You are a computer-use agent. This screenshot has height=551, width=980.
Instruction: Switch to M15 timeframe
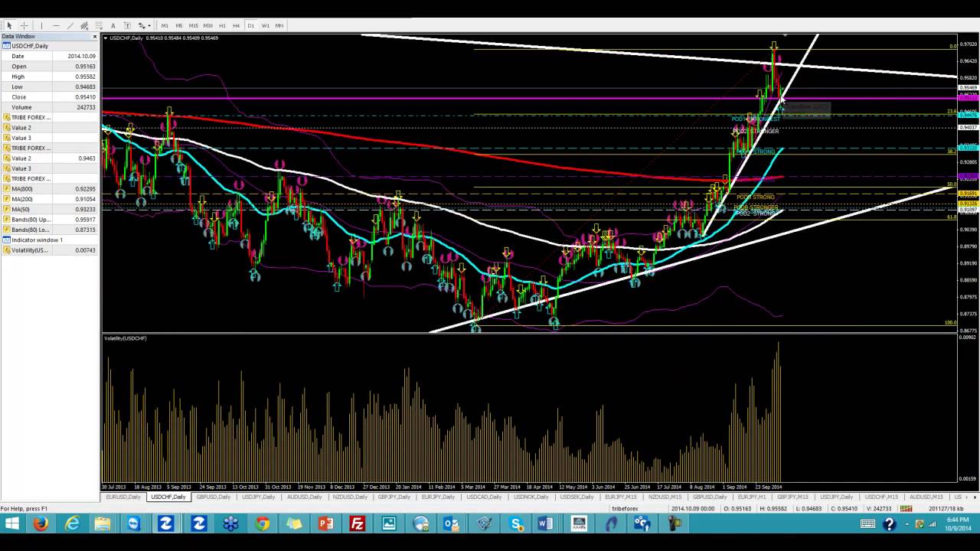pos(193,25)
